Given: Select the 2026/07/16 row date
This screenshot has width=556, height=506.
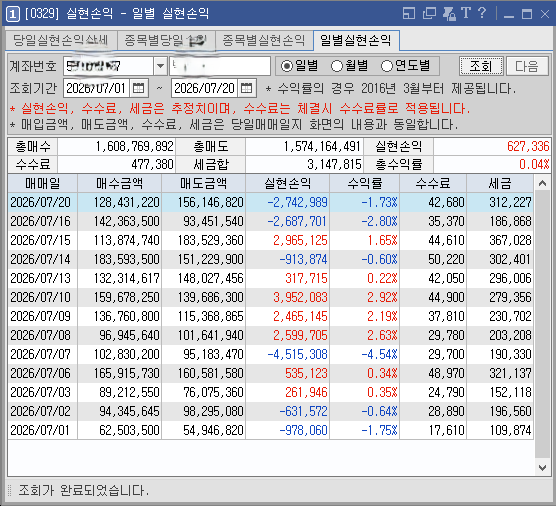Looking at the screenshot, I should point(40,222).
